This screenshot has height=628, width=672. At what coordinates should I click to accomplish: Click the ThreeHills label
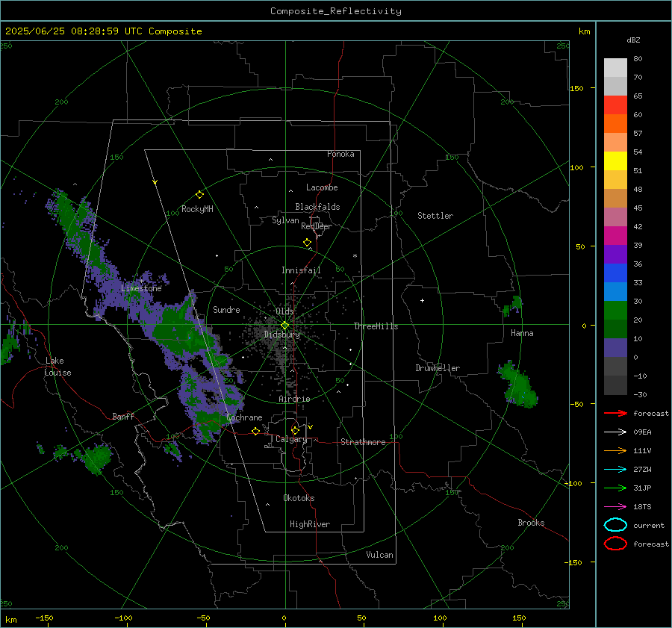tap(376, 326)
